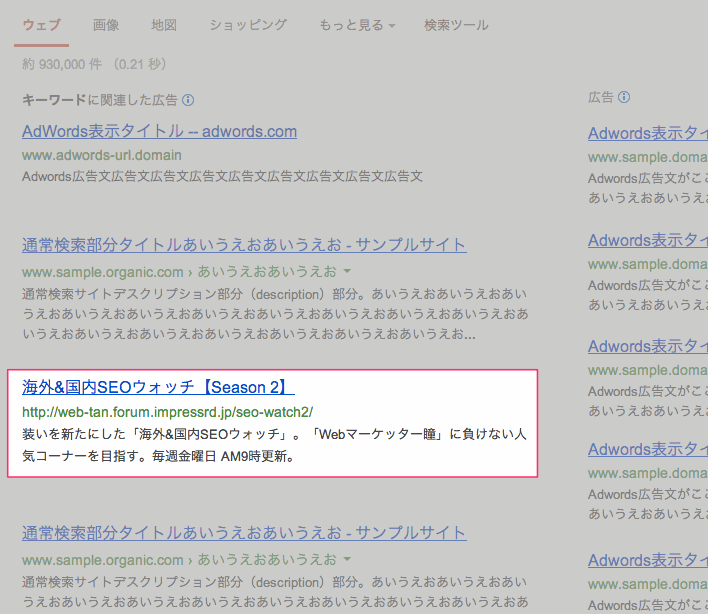This screenshot has height=614, width=708.
Task: Switch to the 画像 tab
Action: 106,25
